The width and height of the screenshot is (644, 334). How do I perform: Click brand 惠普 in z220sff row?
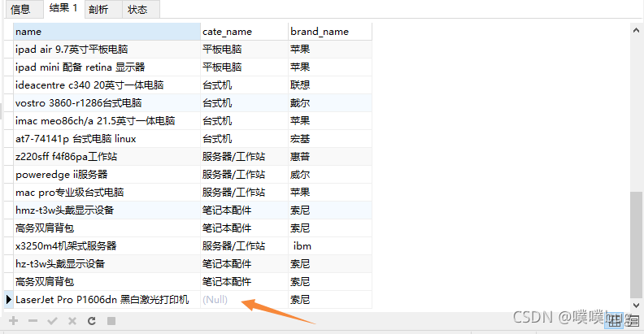[330, 156]
